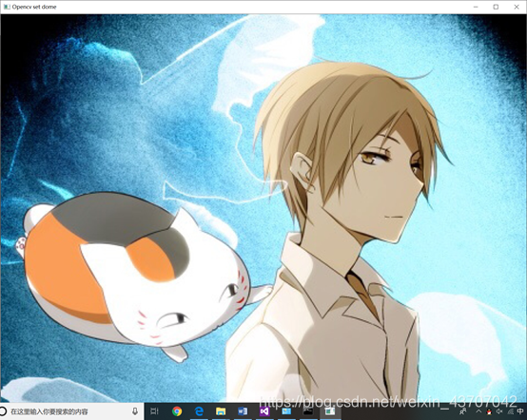Screen dimensions: 527x420
Task: Open File Explorer from the taskbar
Action: [x=221, y=411]
